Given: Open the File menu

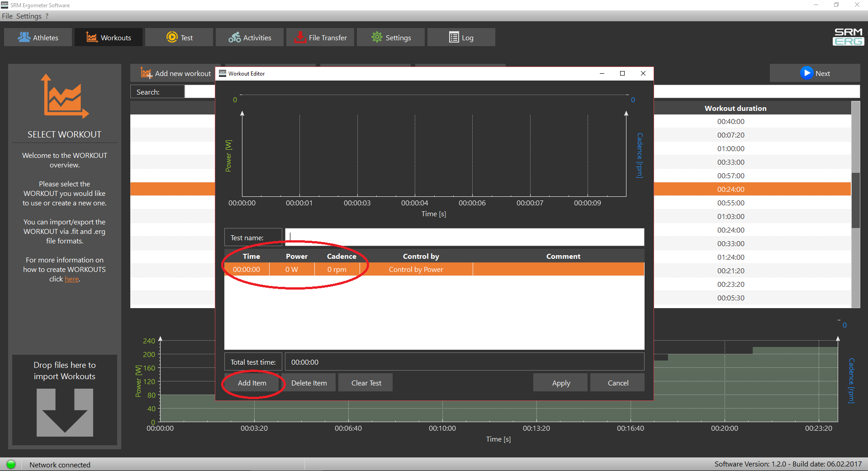Looking at the screenshot, I should click(x=7, y=16).
